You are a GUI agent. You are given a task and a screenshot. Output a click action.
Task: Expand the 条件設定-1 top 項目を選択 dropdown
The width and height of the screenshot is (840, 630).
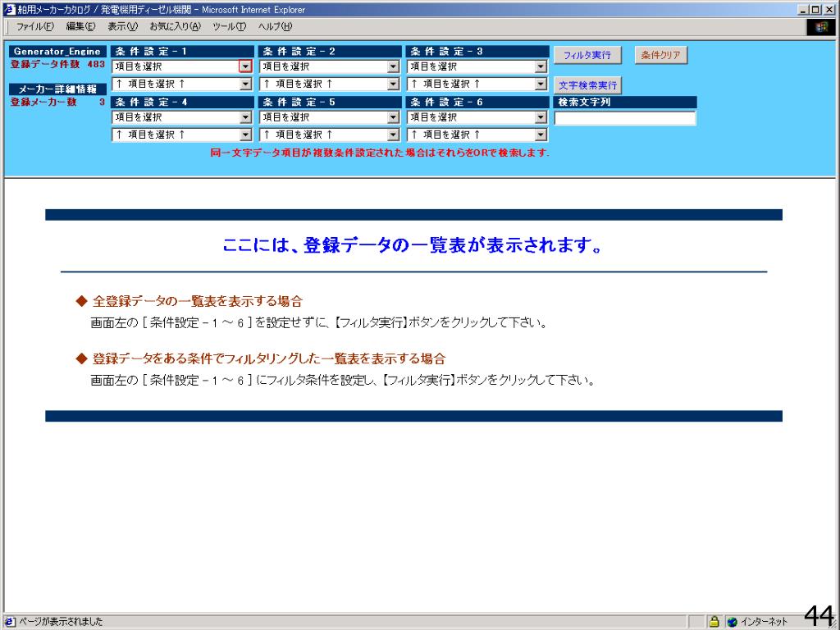click(245, 66)
